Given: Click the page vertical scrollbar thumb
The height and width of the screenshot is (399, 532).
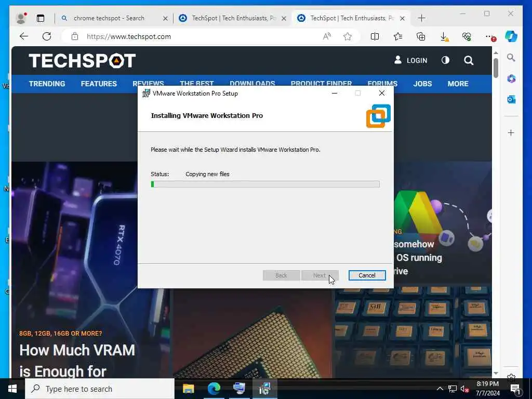Looking at the screenshot, I should coord(496,68).
